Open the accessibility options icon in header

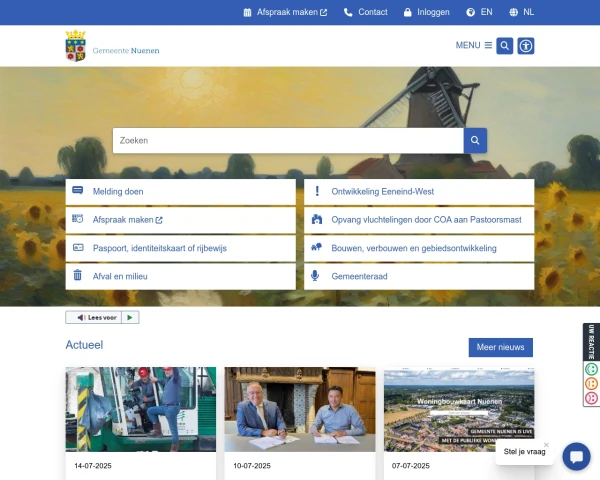[x=526, y=46]
